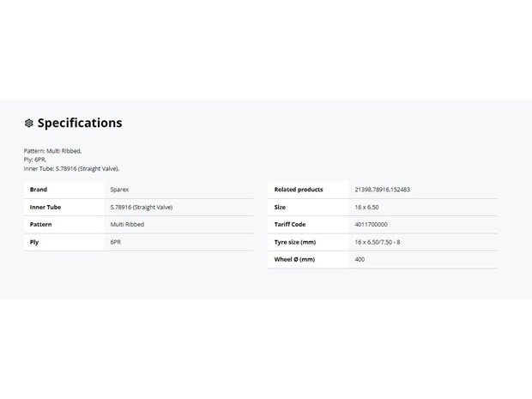
Task: Click the 'S.78916 (Straight Valve)' table value
Action: pyautogui.click(x=142, y=208)
